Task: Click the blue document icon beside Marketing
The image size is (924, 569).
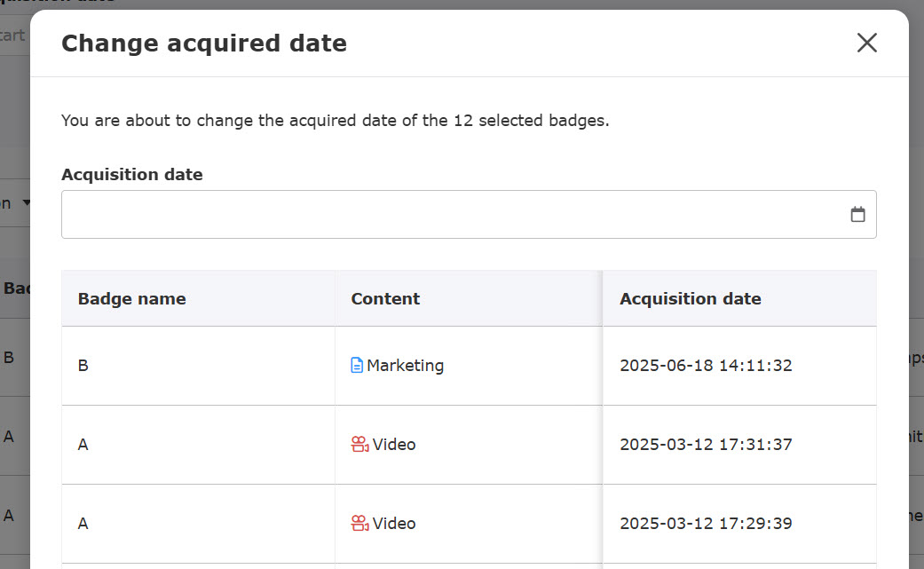Action: (x=357, y=365)
